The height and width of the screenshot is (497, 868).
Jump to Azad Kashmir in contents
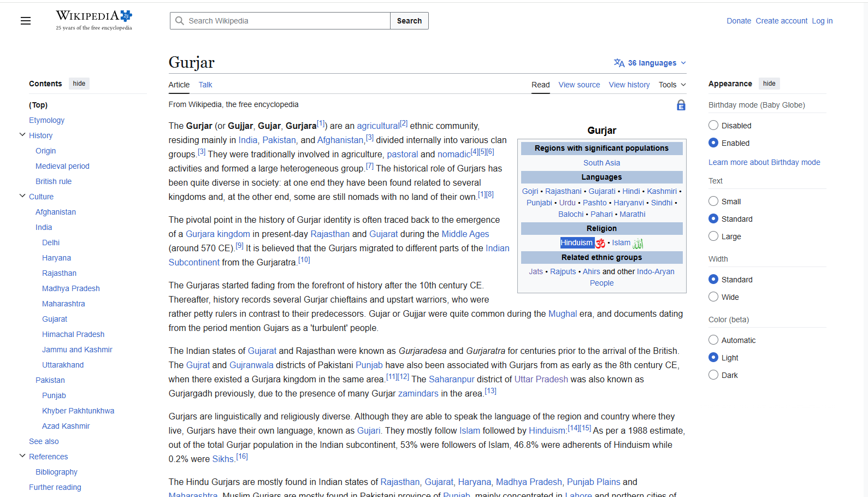tap(66, 426)
